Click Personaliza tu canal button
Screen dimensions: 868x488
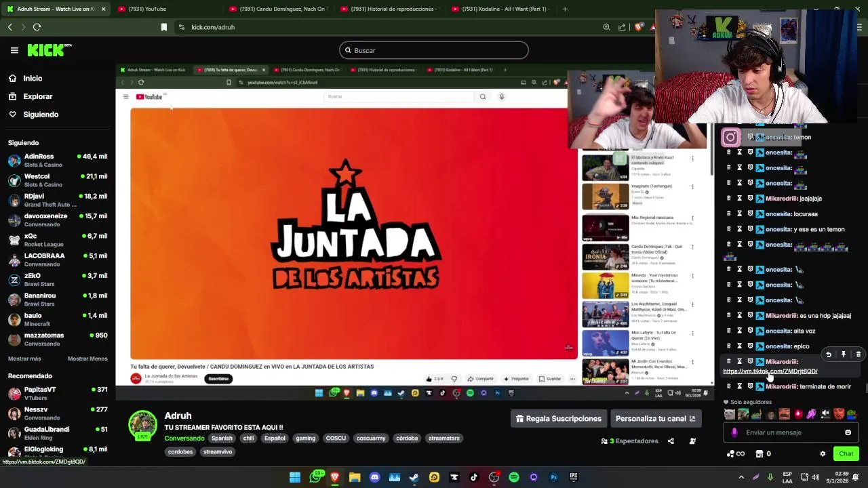[x=655, y=419]
